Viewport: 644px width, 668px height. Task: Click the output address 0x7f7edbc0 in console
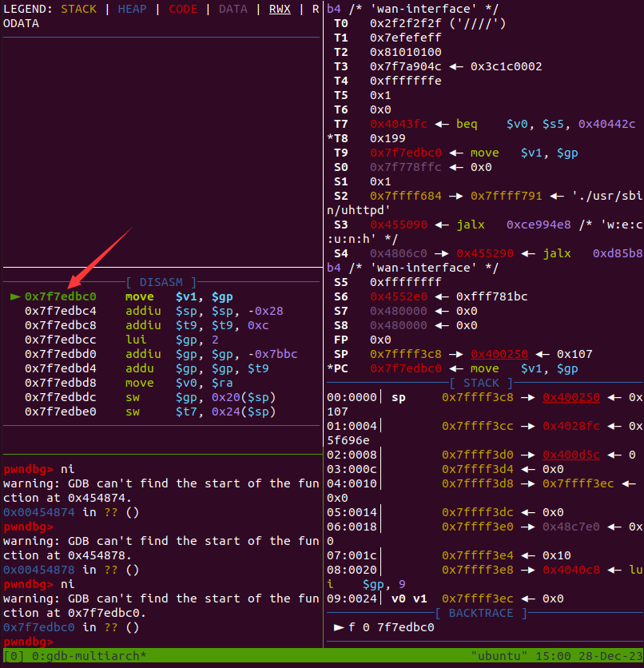[x=39, y=627]
